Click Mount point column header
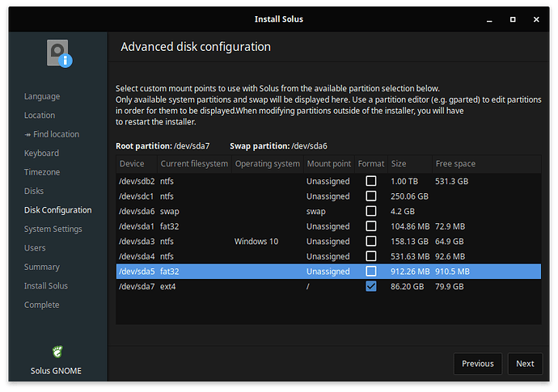 coord(329,163)
